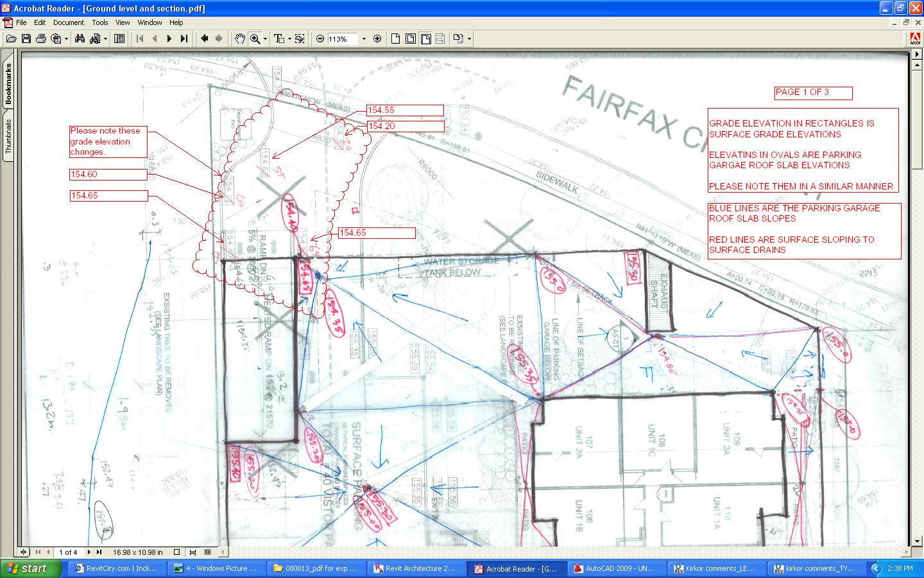This screenshot has height=578, width=924.
Task: Click the Rotate View toolbar icon
Action: click(x=458, y=39)
